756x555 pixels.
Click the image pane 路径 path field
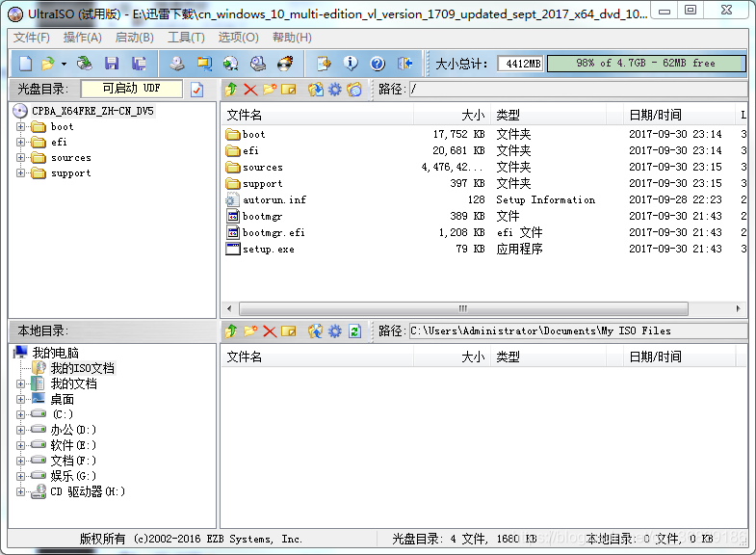point(578,90)
